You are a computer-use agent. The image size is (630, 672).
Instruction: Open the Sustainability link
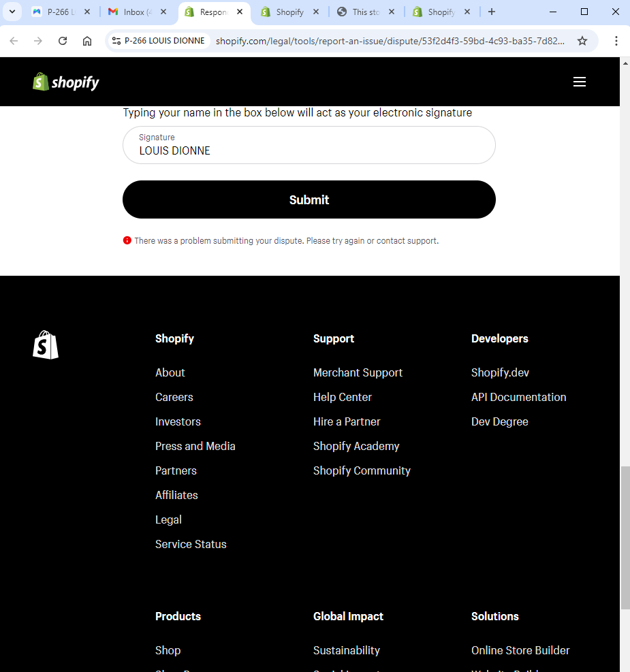pos(346,650)
